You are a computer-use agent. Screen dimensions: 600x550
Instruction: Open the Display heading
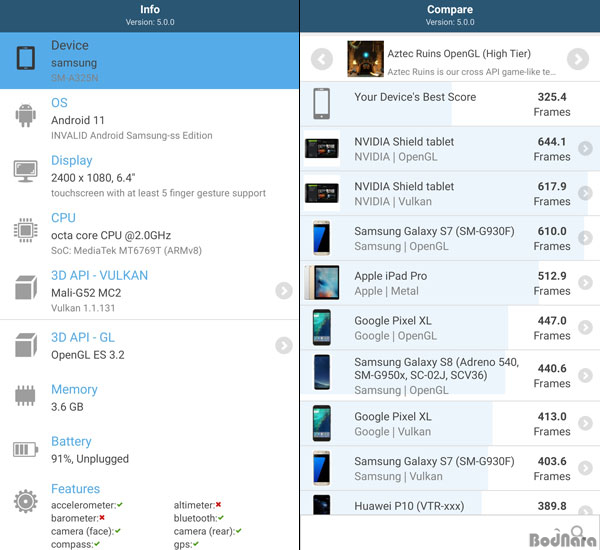72,160
